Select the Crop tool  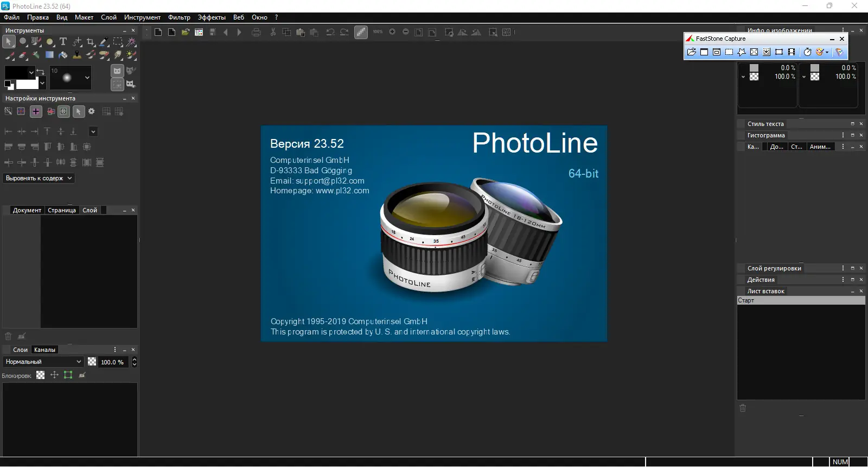(x=91, y=41)
